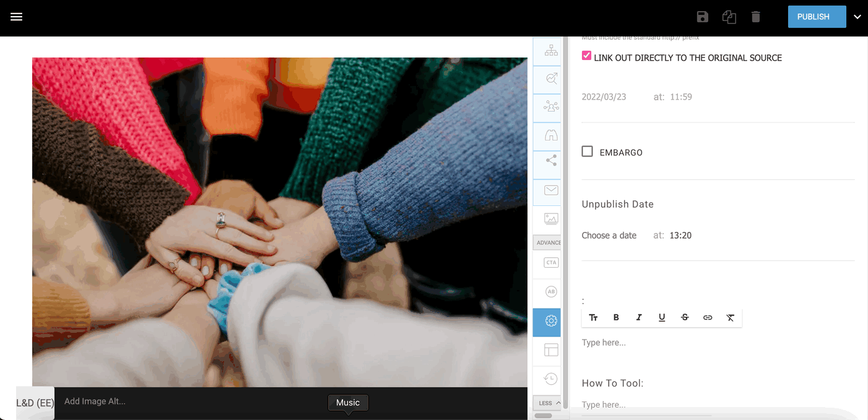Open the layout template sidebar panel
The image size is (868, 420).
550,350
